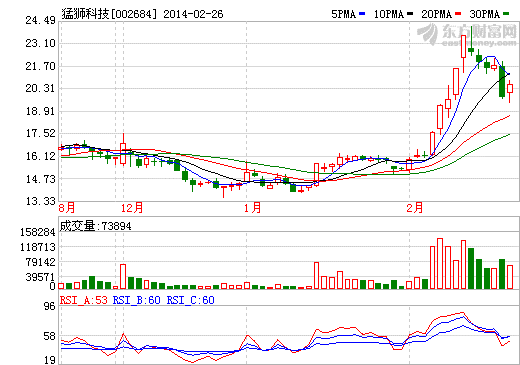Click the RSI_C:60 indicator label
520x365 pixels.
click(x=191, y=300)
